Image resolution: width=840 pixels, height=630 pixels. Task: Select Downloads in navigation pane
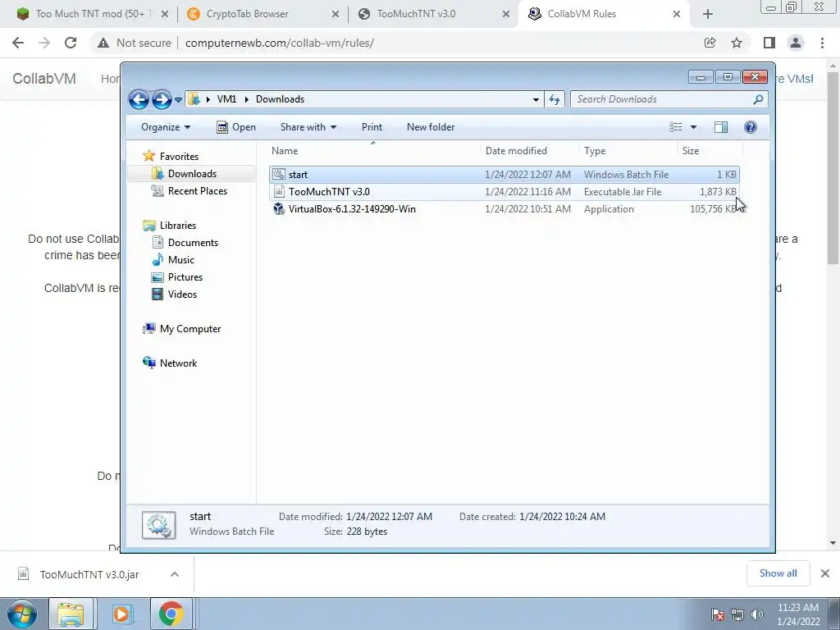192,174
